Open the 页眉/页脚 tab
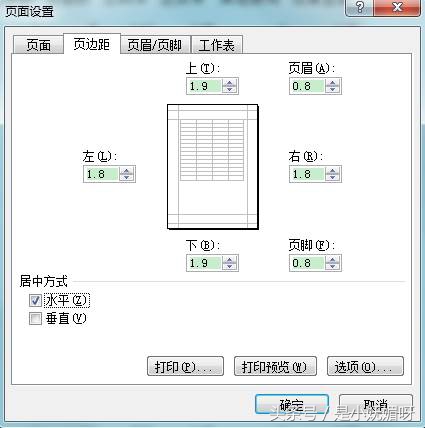425x428 pixels. click(155, 45)
